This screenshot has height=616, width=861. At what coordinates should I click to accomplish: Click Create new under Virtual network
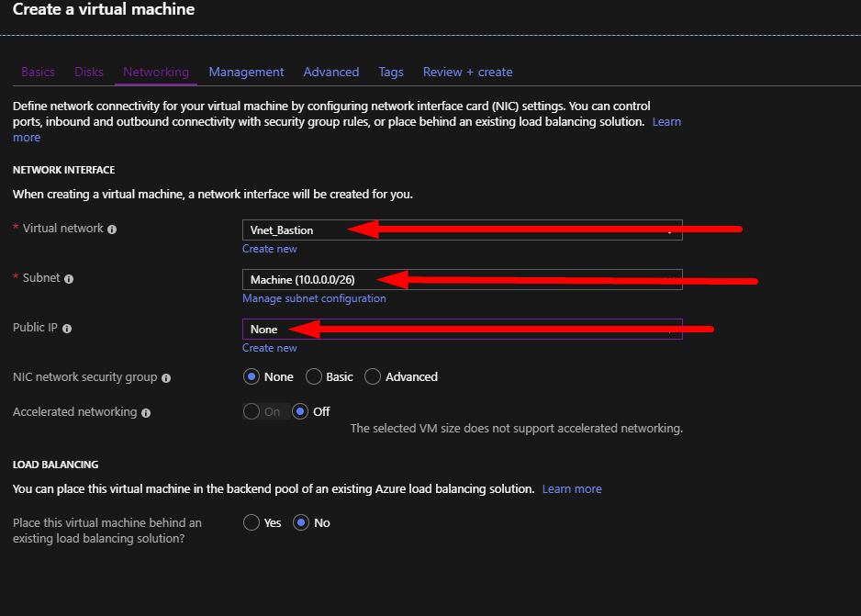(270, 249)
